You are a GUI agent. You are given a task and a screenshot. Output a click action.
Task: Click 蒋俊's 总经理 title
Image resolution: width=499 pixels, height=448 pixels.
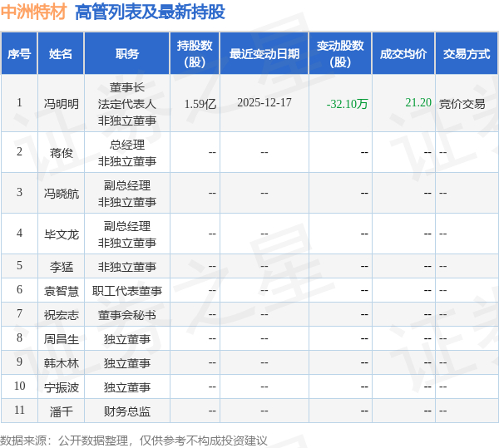click(127, 145)
